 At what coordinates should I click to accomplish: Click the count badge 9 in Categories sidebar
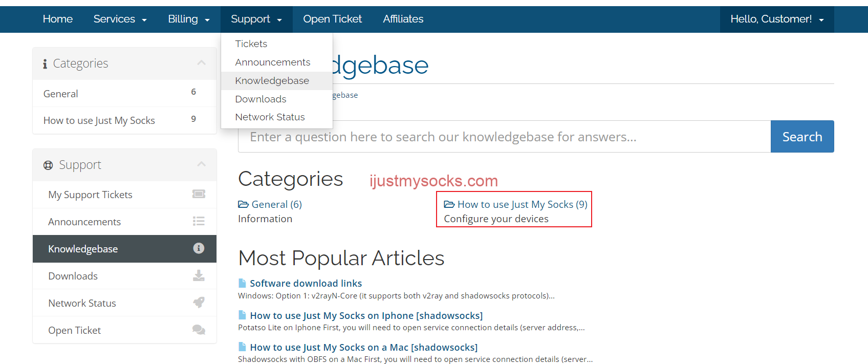(193, 119)
